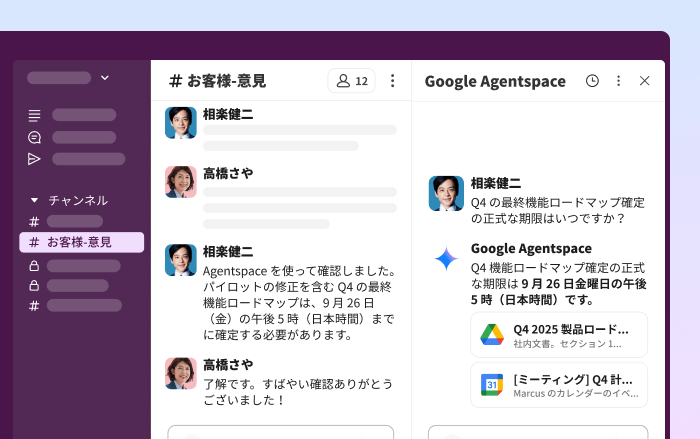Click the history clock icon in Agentspace panel

pos(592,81)
